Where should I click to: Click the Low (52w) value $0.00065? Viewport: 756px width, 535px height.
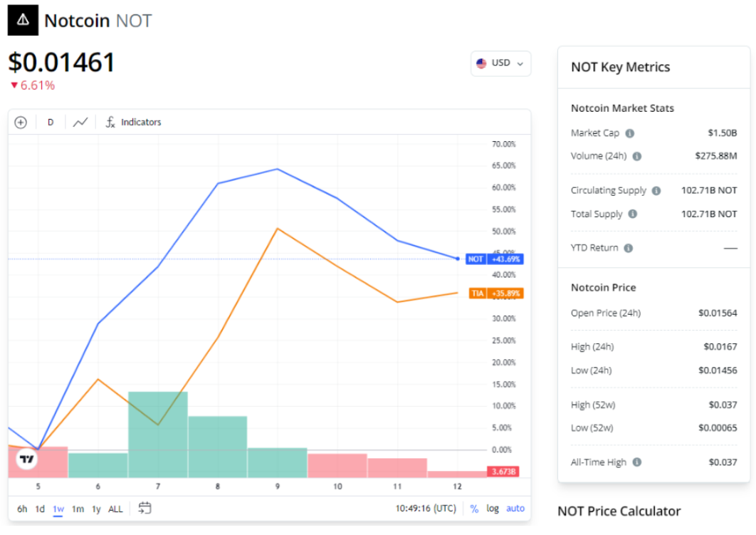[718, 428]
